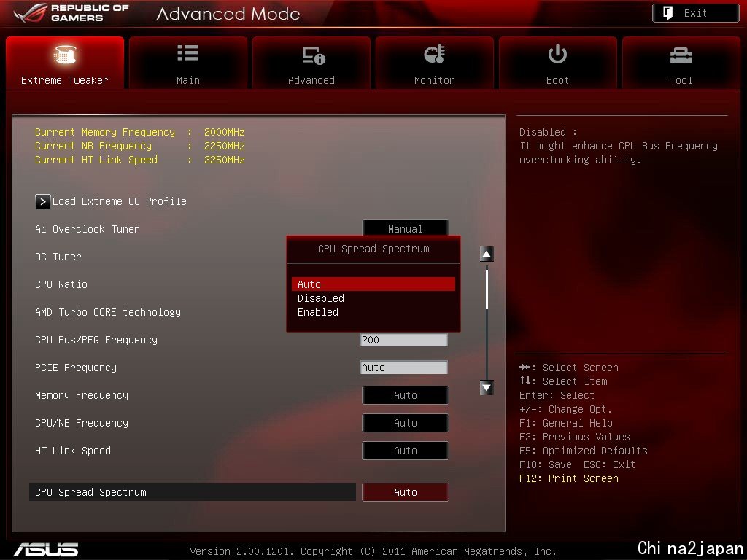747x560 pixels.
Task: Open the Ai Overclock Tuner Manual dropdown
Action: [x=406, y=228]
